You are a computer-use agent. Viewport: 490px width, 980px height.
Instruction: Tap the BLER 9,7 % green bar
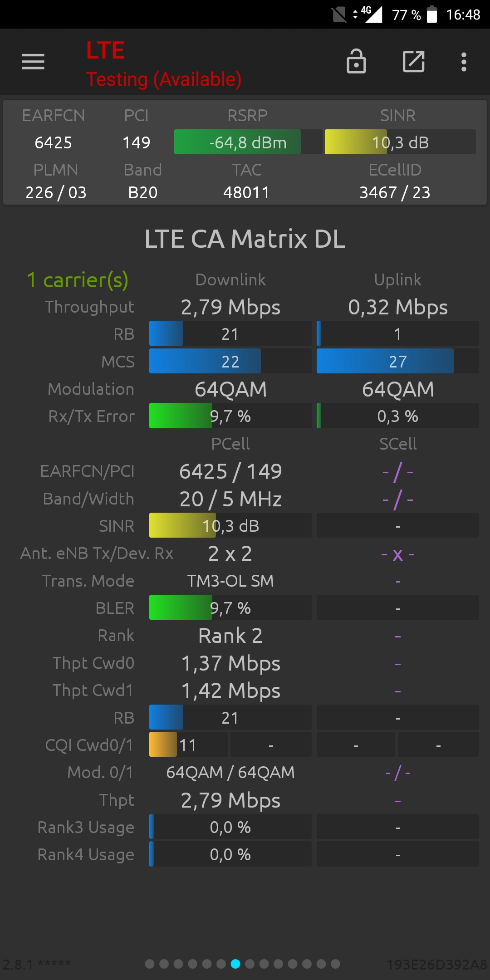(230, 608)
